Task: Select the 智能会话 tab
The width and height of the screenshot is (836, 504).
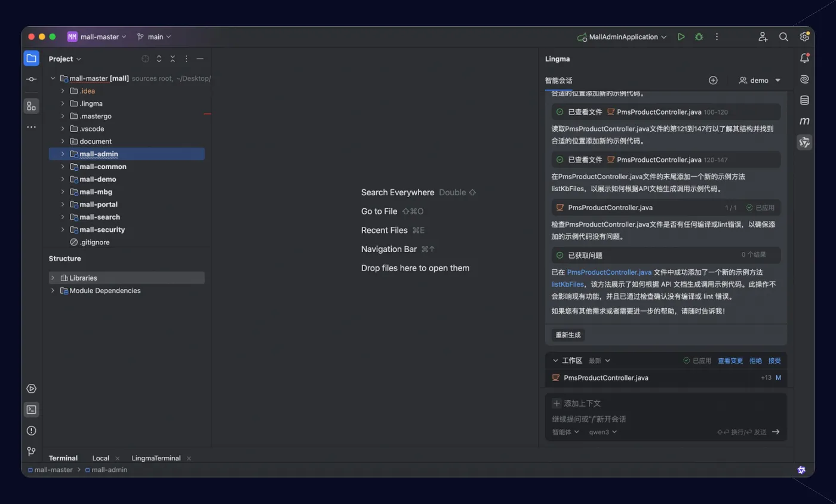Action: click(559, 81)
